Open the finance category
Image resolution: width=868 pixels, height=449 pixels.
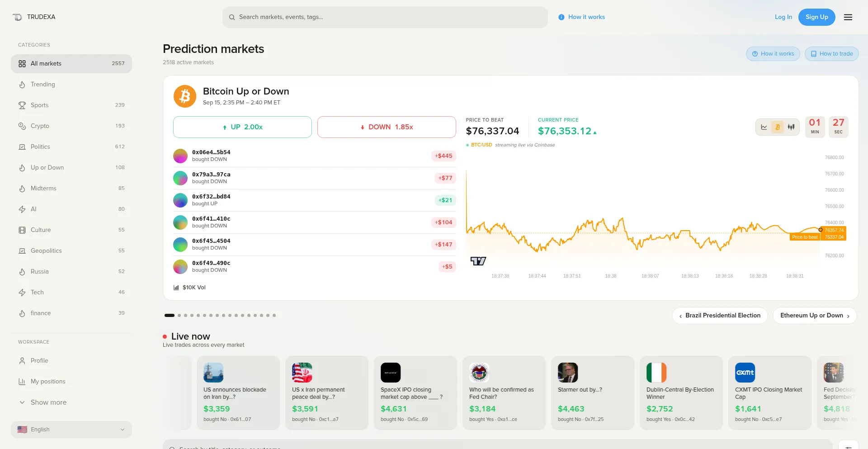click(71, 313)
